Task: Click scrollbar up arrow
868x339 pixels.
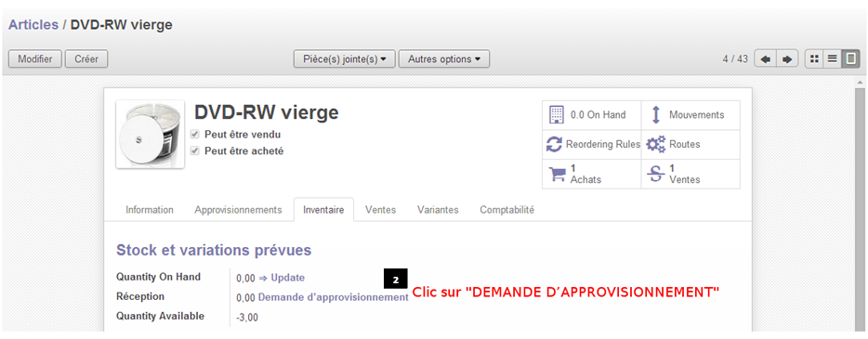Action: [x=861, y=83]
